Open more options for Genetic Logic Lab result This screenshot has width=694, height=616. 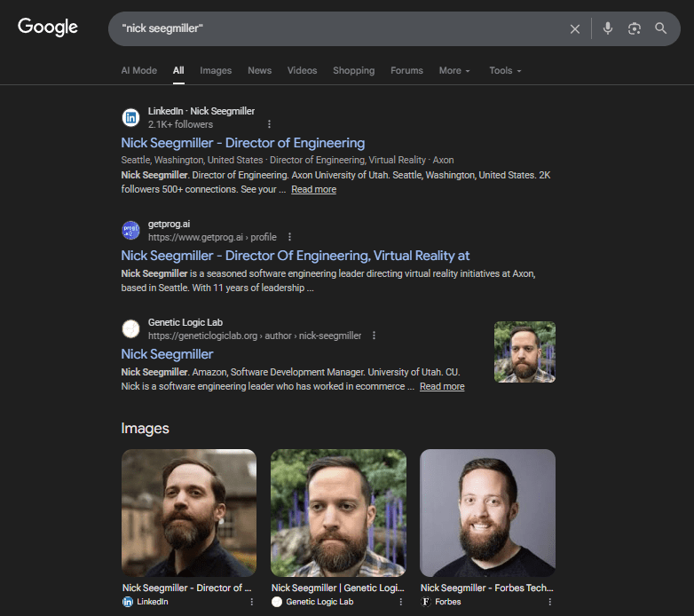(x=374, y=336)
